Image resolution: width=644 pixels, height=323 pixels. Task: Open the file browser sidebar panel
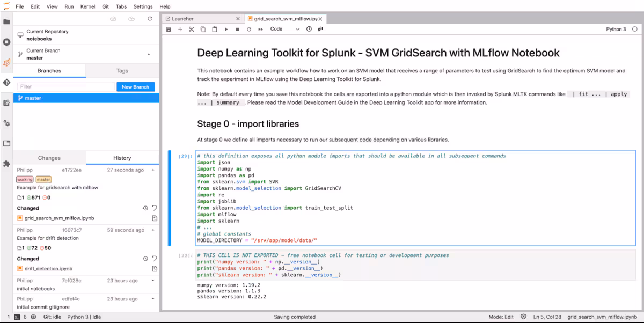point(6,21)
